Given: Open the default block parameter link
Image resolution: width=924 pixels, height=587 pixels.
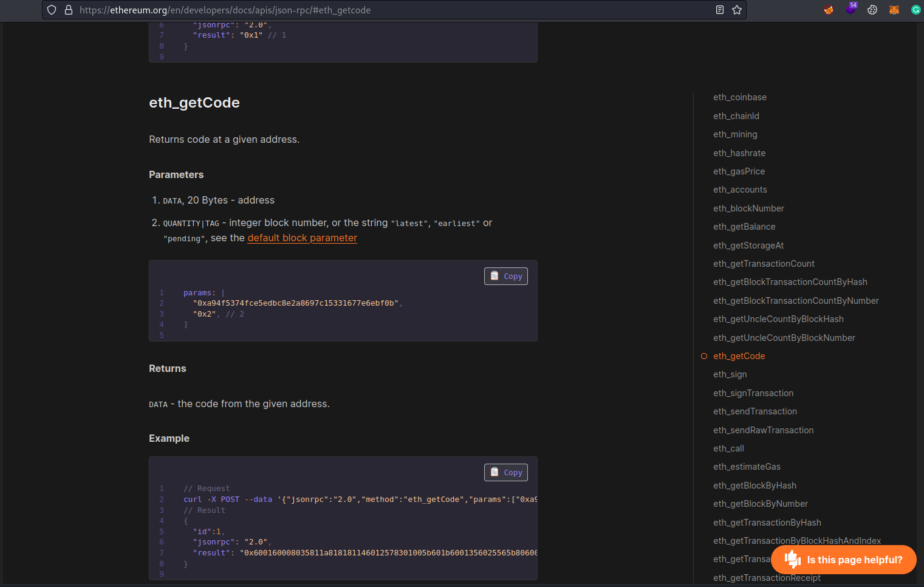Looking at the screenshot, I should pos(302,238).
